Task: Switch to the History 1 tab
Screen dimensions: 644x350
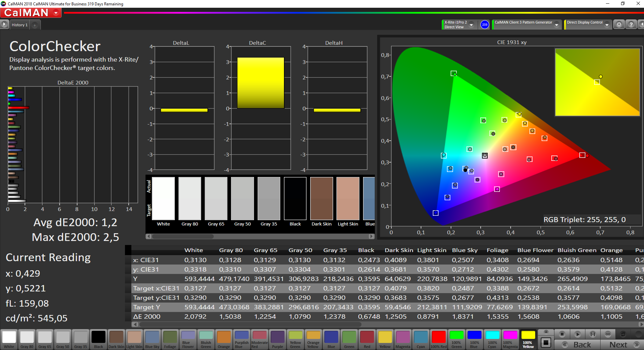Action: click(x=20, y=25)
